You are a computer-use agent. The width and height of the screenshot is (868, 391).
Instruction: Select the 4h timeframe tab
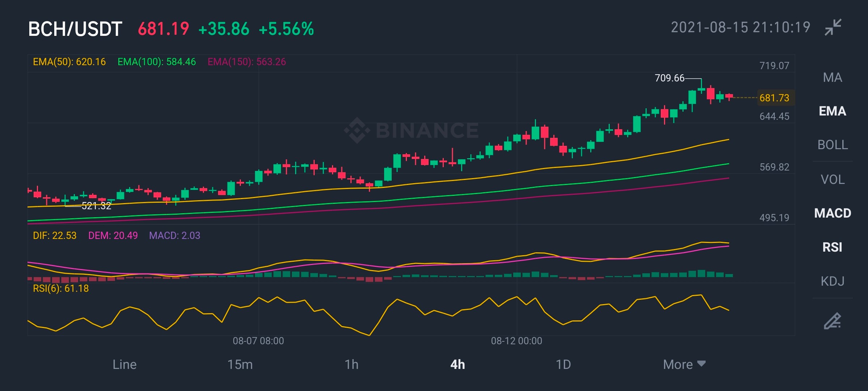coord(458,364)
